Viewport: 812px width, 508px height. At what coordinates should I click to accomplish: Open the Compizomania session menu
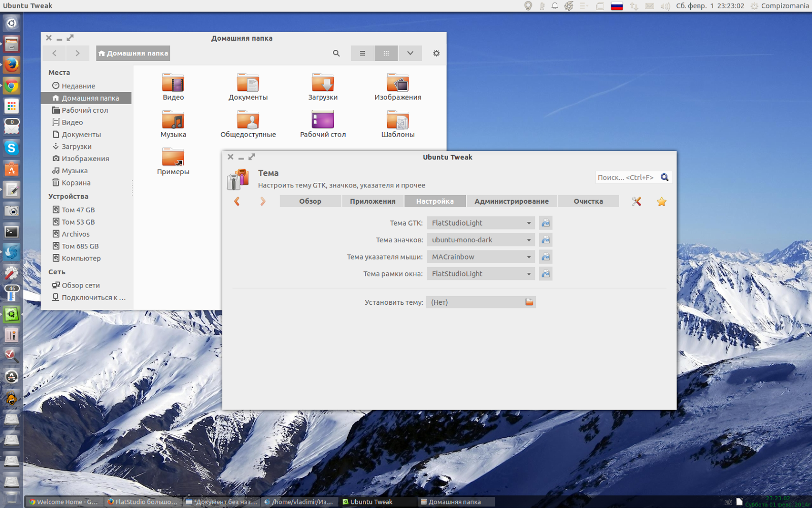click(780, 6)
